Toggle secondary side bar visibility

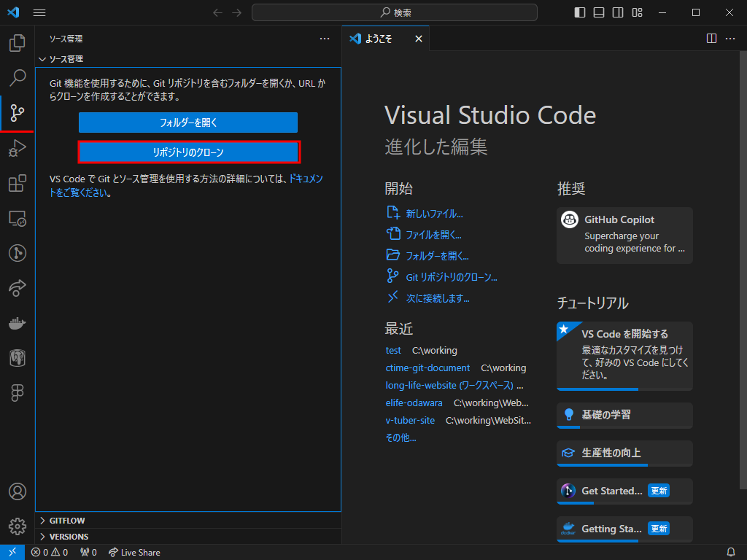[618, 13]
